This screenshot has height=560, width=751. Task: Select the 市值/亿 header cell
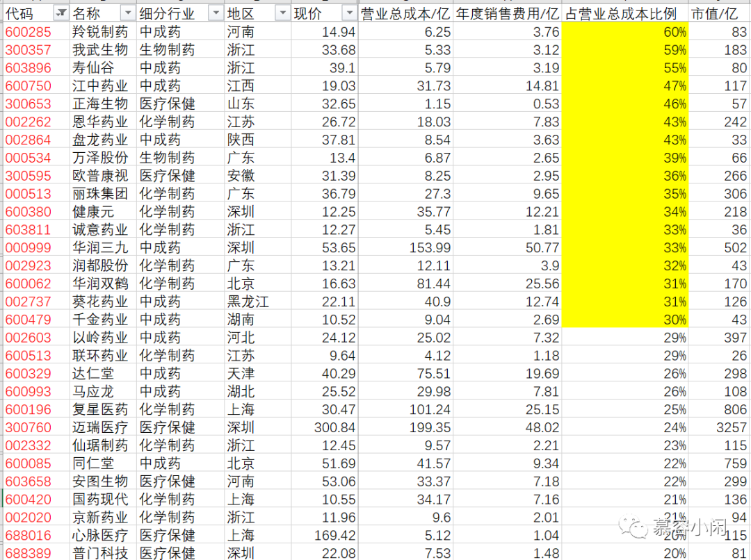(720, 13)
